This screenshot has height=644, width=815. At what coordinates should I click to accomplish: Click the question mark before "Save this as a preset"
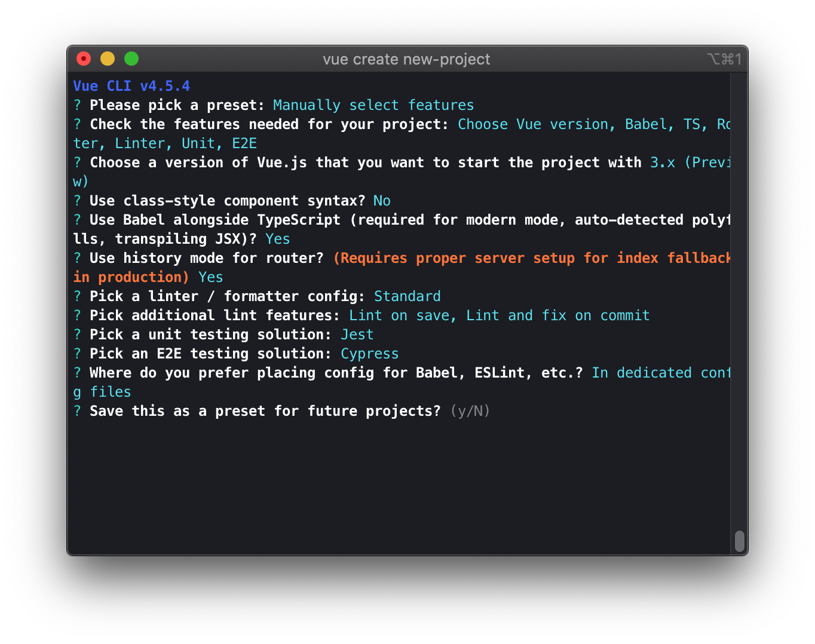tap(77, 411)
